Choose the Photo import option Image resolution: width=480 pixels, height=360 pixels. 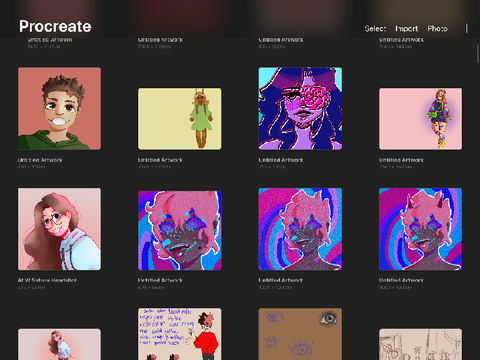click(437, 29)
